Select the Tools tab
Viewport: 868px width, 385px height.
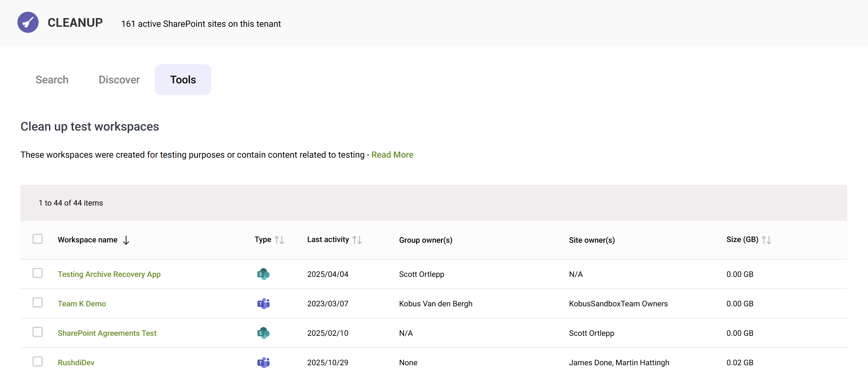[x=183, y=80]
